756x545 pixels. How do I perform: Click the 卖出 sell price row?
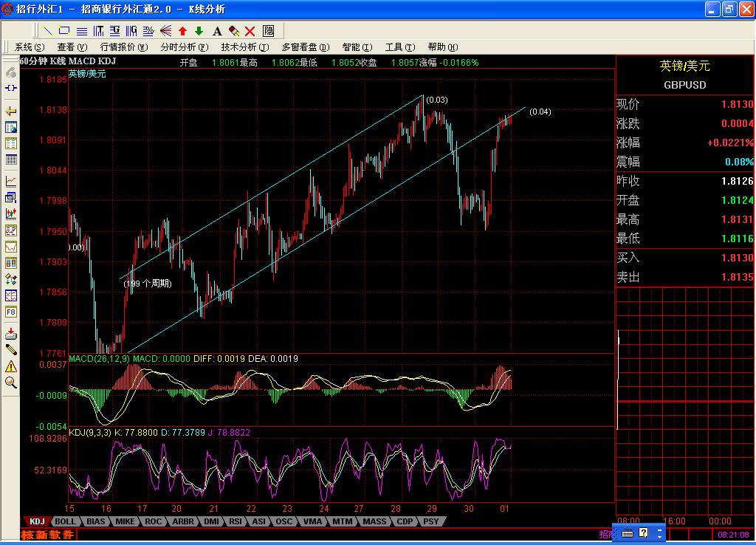pyautogui.click(x=685, y=277)
